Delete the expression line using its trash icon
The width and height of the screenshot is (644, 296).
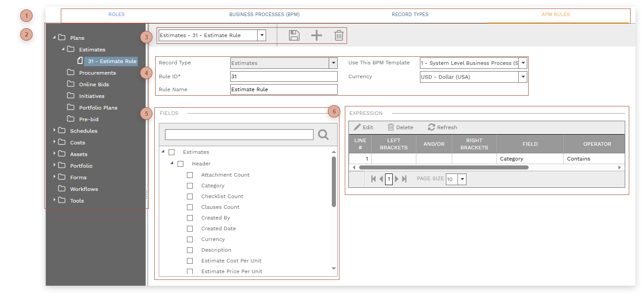[400, 127]
